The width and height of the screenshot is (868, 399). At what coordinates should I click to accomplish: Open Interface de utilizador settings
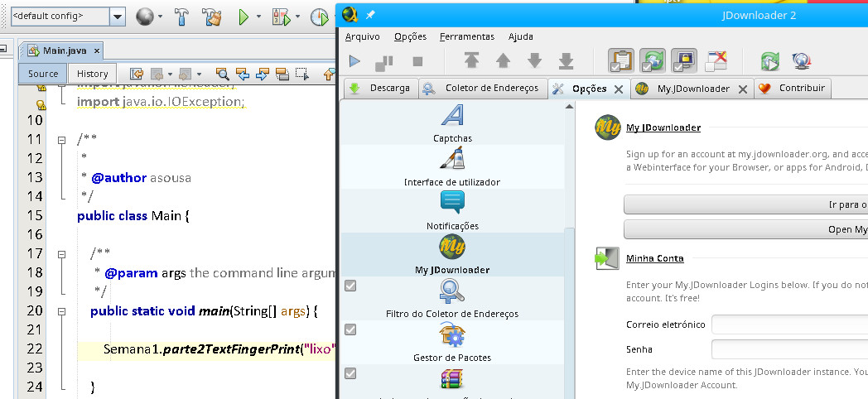coord(452,167)
